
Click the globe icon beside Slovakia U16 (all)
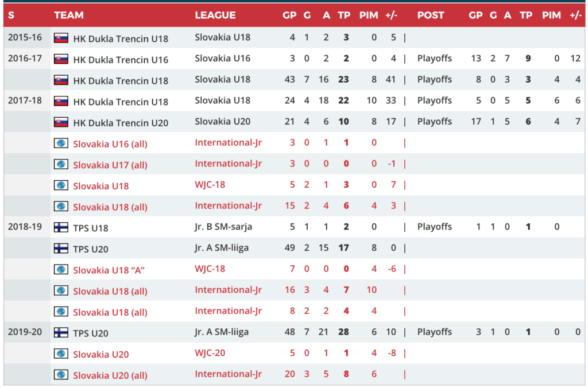[61, 143]
